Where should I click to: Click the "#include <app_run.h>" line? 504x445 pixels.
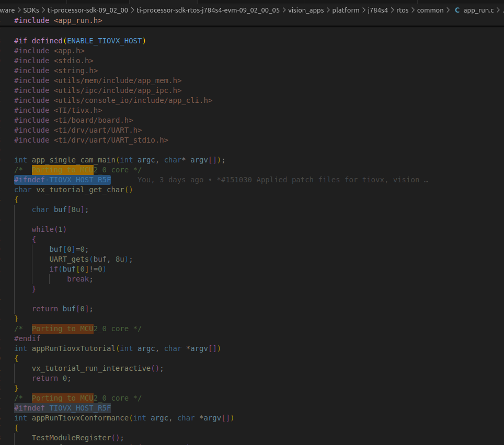coord(58,20)
